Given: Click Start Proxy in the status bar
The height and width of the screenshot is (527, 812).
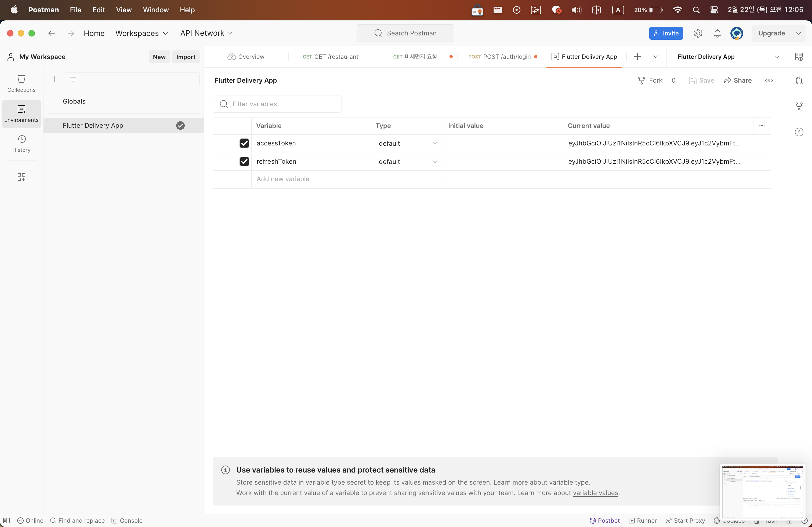Looking at the screenshot, I should (x=685, y=520).
